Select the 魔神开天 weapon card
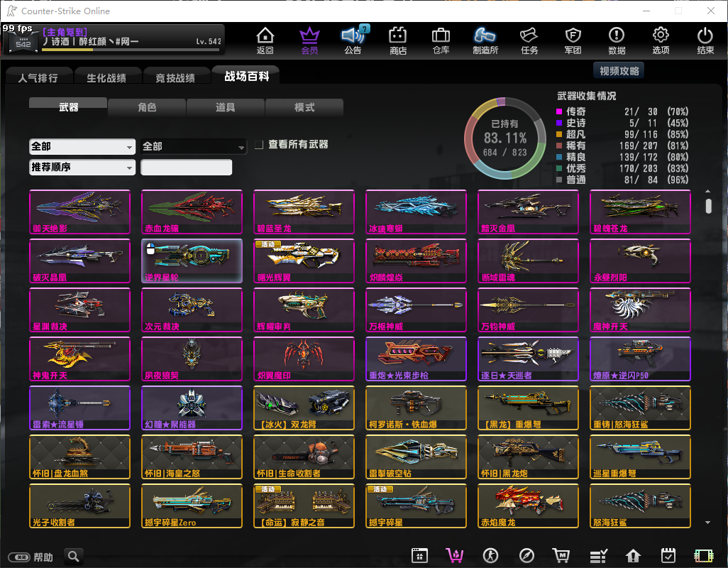Viewport: 728px width, 568px height. (x=640, y=310)
